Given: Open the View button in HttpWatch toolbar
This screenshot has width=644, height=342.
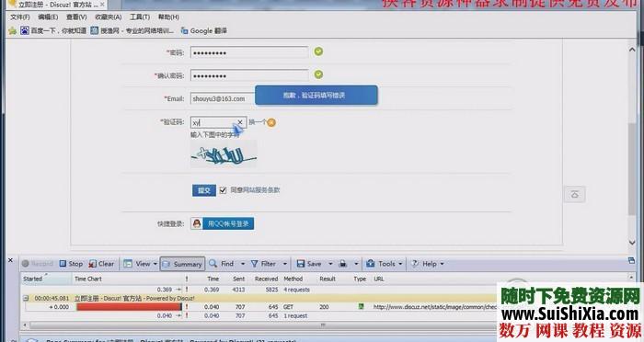Looking at the screenshot, I should [x=137, y=264].
